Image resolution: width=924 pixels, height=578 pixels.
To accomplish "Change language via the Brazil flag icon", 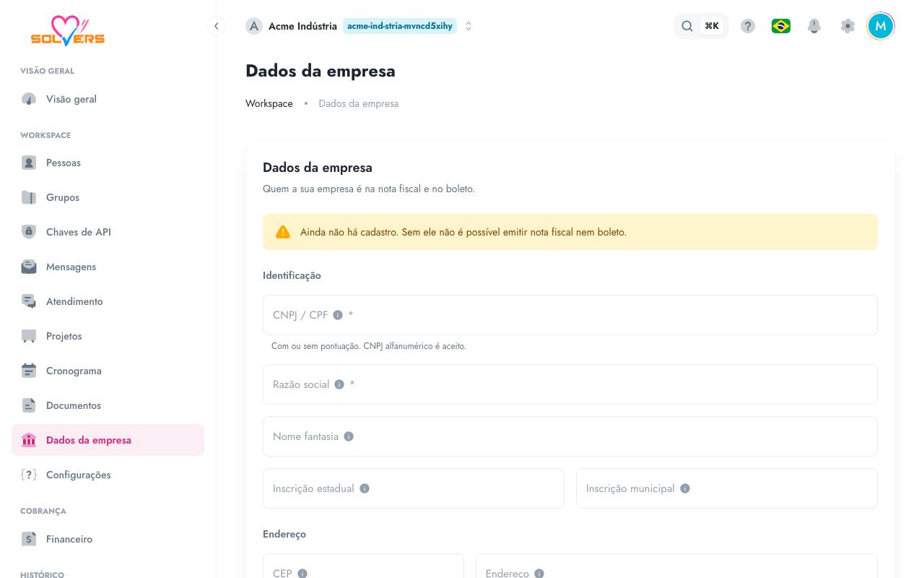I will [781, 26].
